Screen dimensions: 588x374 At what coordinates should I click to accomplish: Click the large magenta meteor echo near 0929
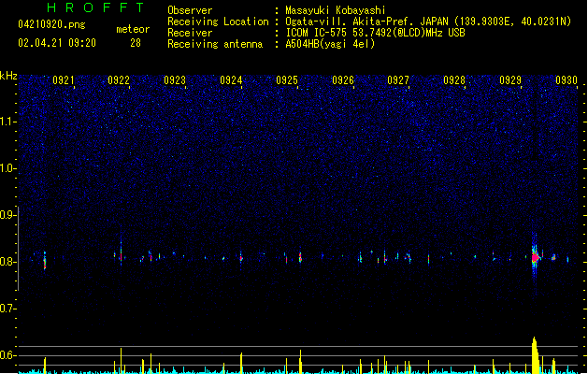point(535,257)
